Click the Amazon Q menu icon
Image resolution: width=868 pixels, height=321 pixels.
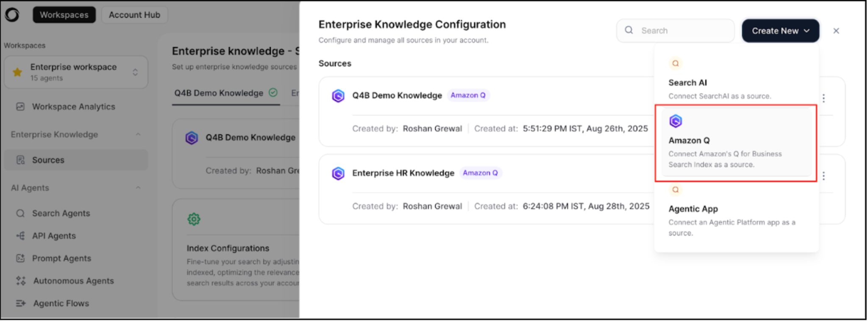pos(676,121)
